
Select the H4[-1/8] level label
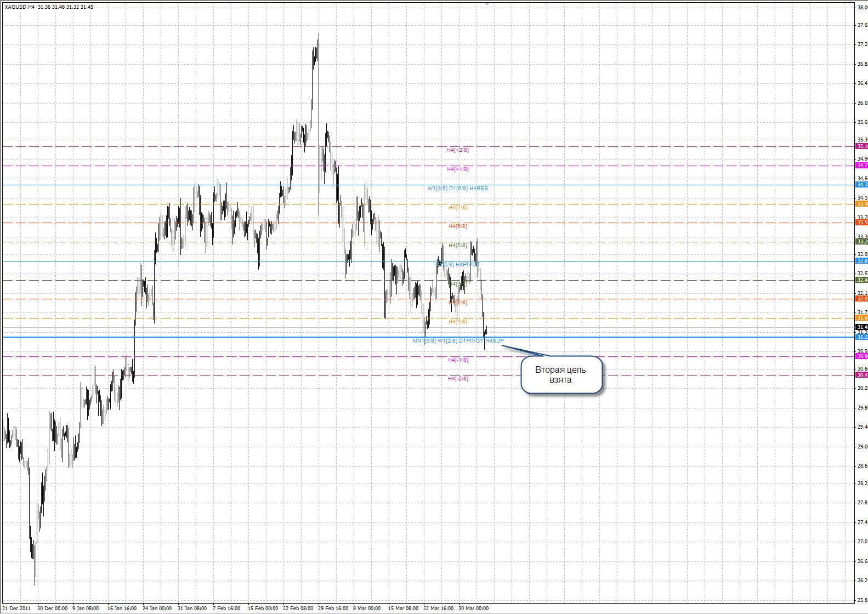[x=458, y=360]
